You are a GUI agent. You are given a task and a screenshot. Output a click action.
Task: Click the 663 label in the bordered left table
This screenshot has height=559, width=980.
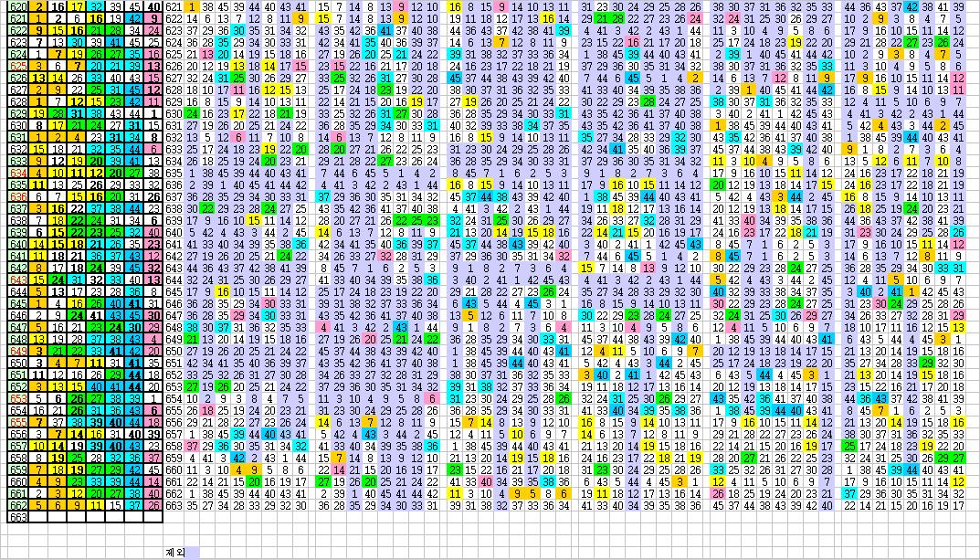[x=17, y=516]
